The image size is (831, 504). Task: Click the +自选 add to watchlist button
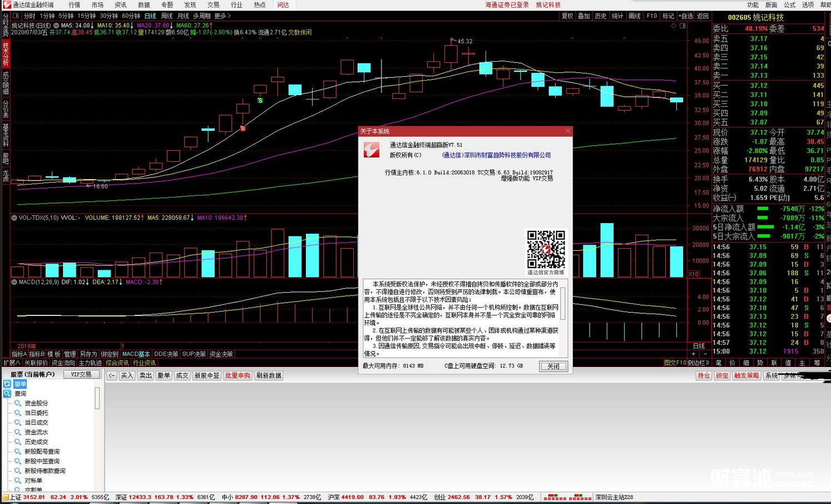click(686, 16)
